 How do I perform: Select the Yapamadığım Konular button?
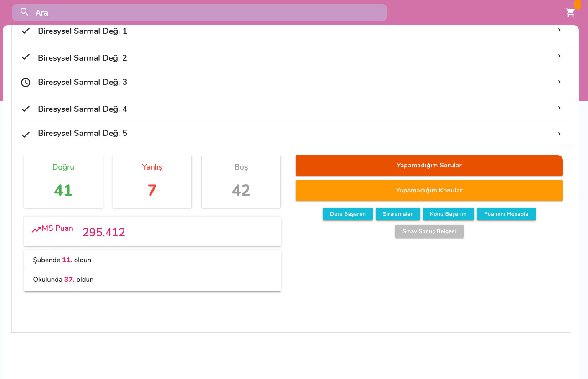point(429,190)
